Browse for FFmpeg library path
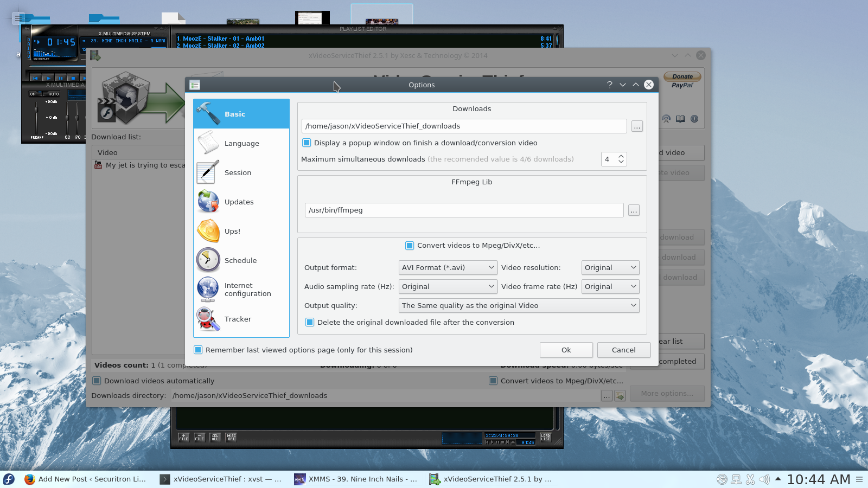Viewport: 868px width, 488px height. pyautogui.click(x=634, y=210)
